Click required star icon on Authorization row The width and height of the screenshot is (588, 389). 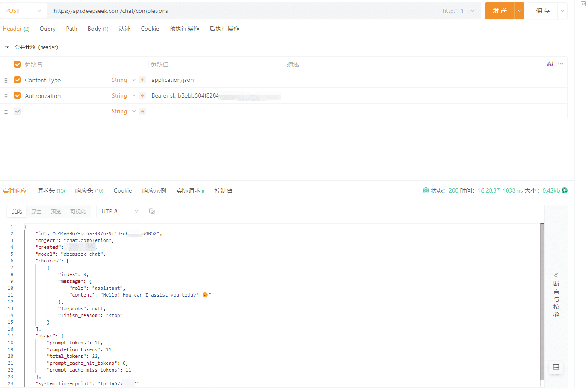pyautogui.click(x=142, y=96)
